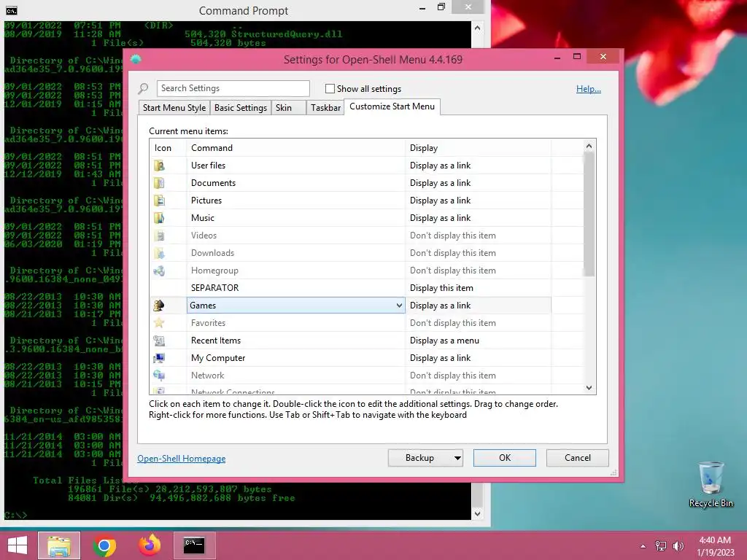747x560 pixels.
Task: Click the Homegroup row icon
Action: tap(159, 271)
